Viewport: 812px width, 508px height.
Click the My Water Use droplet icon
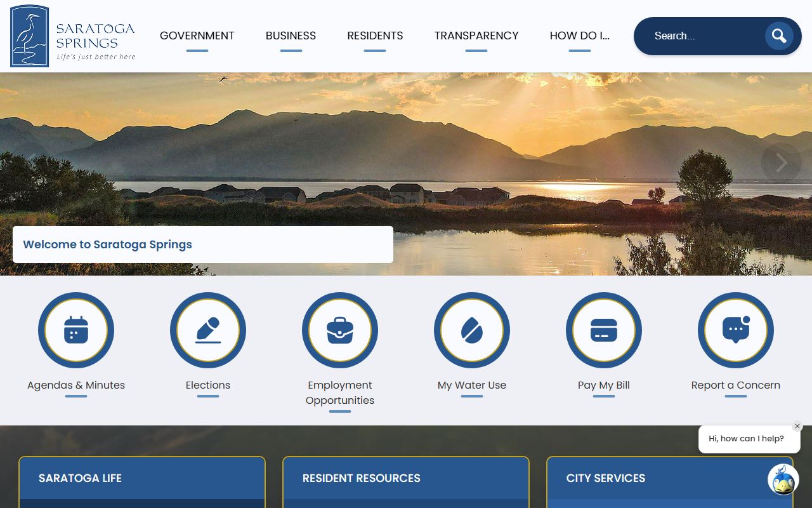pos(472,330)
